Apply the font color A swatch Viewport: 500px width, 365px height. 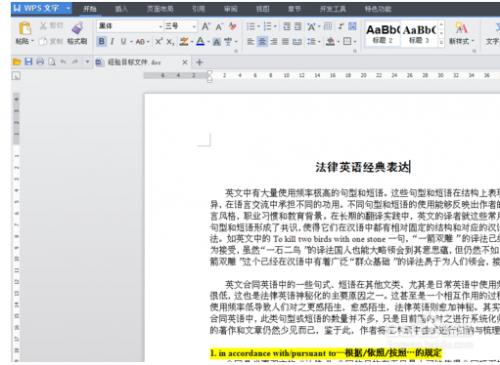[x=200, y=42]
